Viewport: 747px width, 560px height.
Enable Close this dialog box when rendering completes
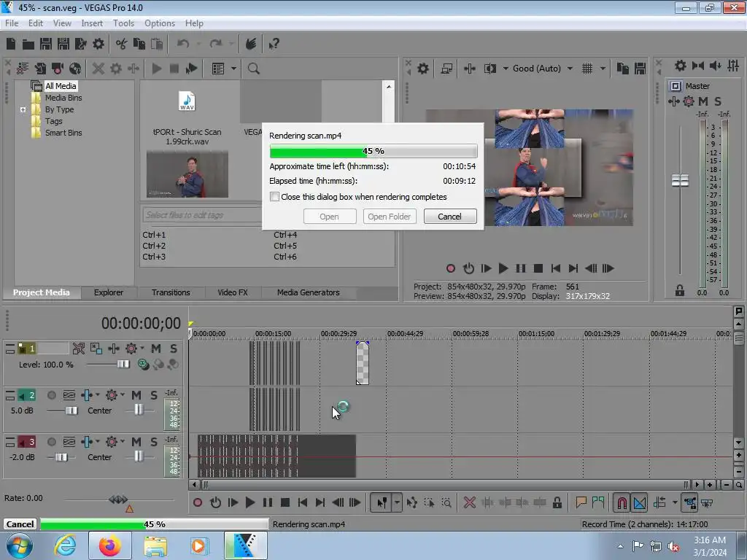tap(274, 197)
